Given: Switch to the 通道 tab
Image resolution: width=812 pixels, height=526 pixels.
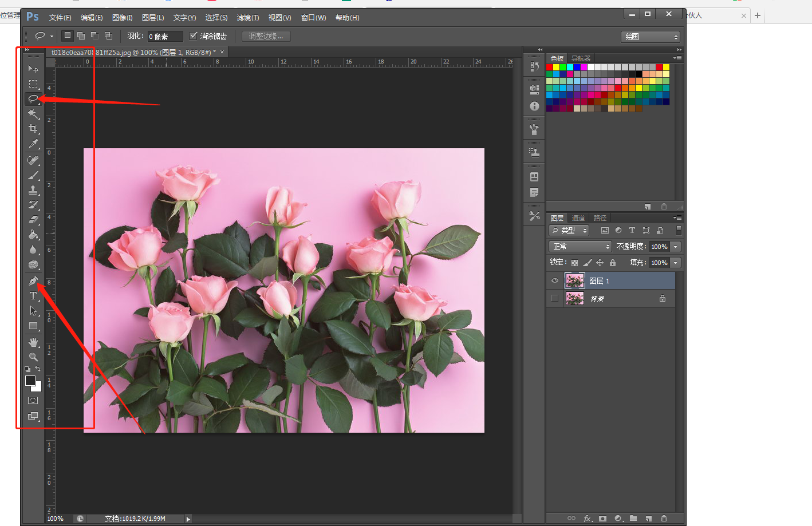Looking at the screenshot, I should pyautogui.click(x=578, y=218).
